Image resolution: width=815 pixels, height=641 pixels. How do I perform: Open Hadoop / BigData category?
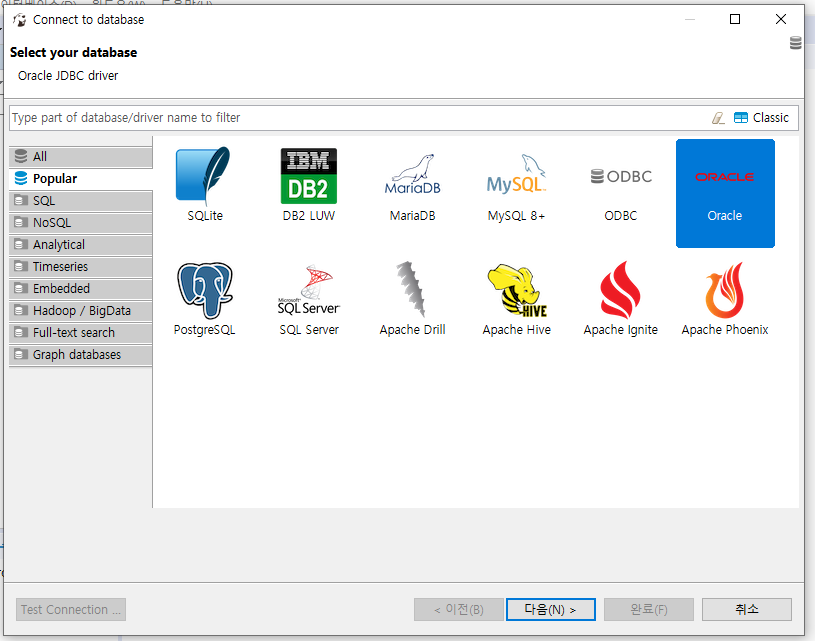[x=81, y=310]
